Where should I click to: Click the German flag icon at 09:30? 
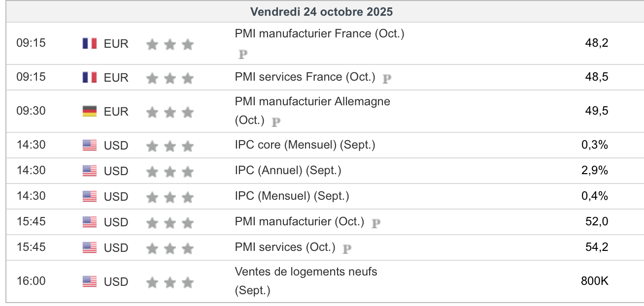tap(90, 112)
